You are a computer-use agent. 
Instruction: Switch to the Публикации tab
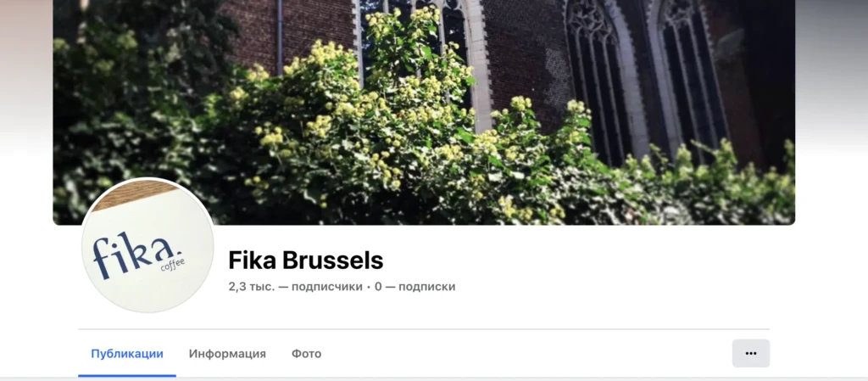127,353
